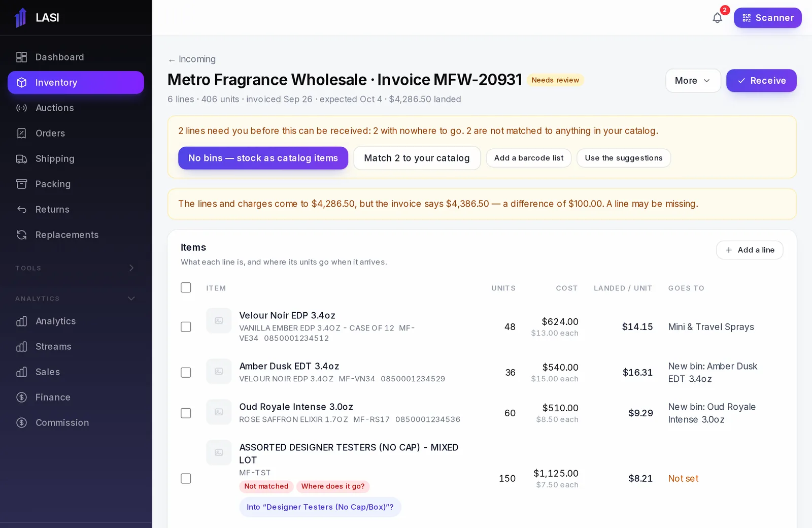Click the Add a line button

click(x=750, y=250)
